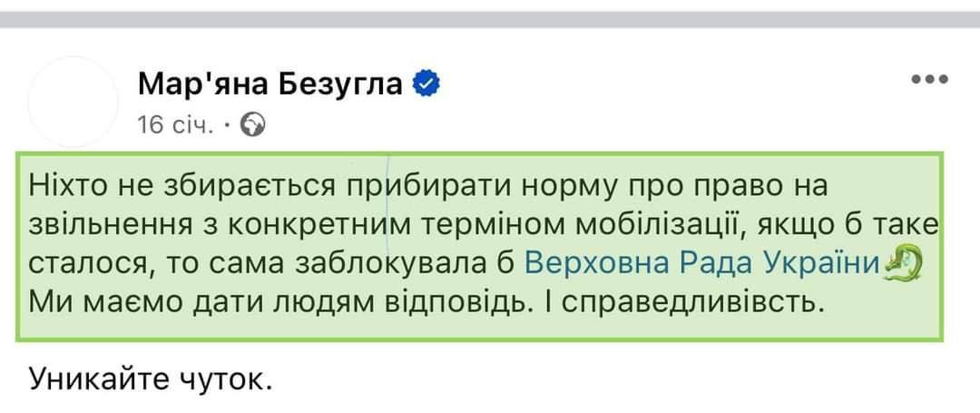The width and height of the screenshot is (980, 413).
Task: Open the Мар'яна Безугла profile name link
Action: tap(269, 85)
